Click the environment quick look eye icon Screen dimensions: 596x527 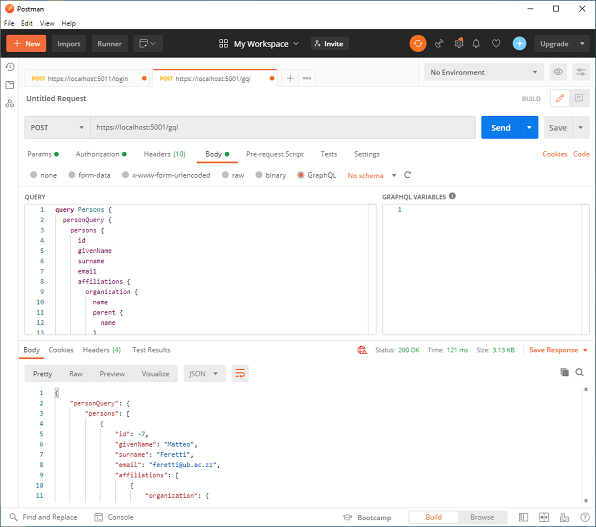pyautogui.click(x=558, y=72)
